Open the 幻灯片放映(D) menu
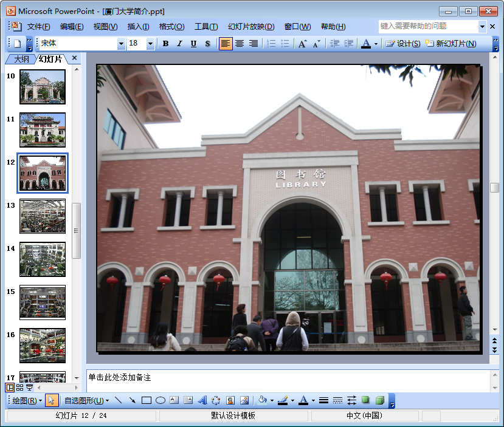The width and height of the screenshot is (504, 427). coord(251,27)
